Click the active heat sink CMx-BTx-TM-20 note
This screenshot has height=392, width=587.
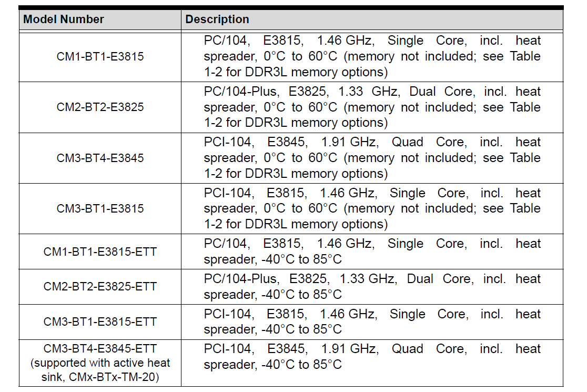(100, 370)
